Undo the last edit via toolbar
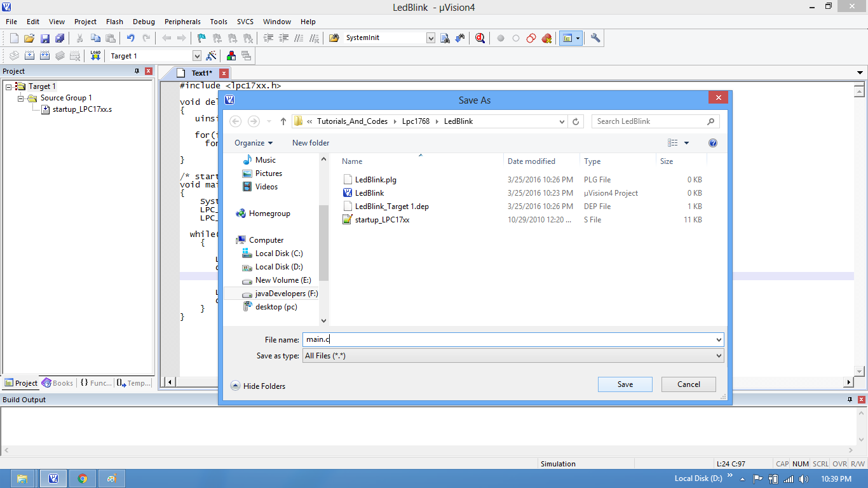Screen dimensions: 868x488 (x=131, y=38)
